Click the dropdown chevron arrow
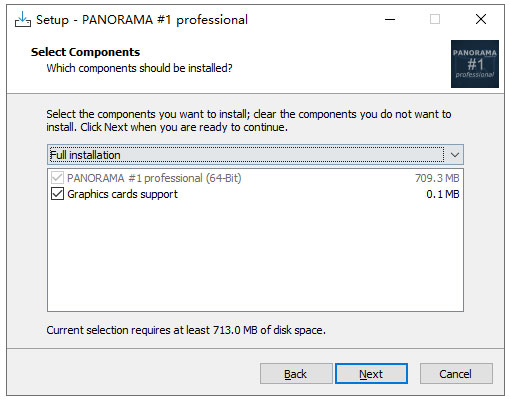The image size is (510, 400). tap(455, 155)
